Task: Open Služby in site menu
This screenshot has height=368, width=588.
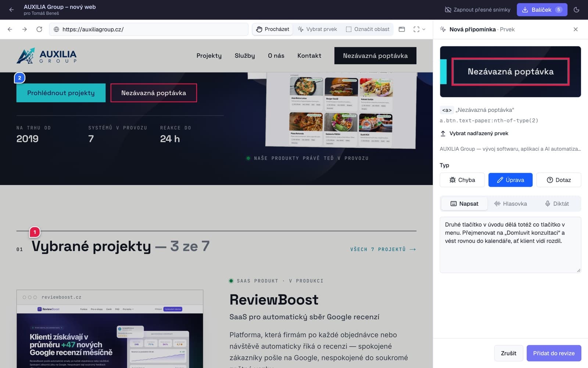Action: point(245,56)
